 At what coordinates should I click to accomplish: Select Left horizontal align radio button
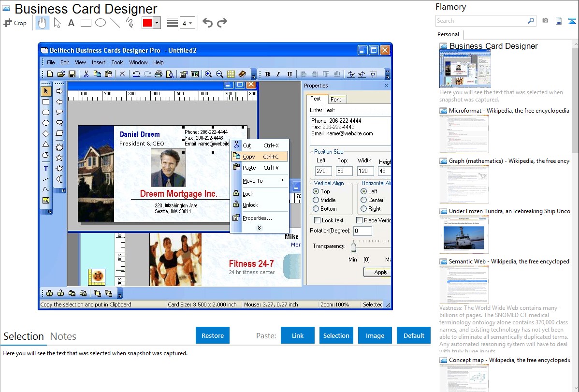tap(364, 191)
